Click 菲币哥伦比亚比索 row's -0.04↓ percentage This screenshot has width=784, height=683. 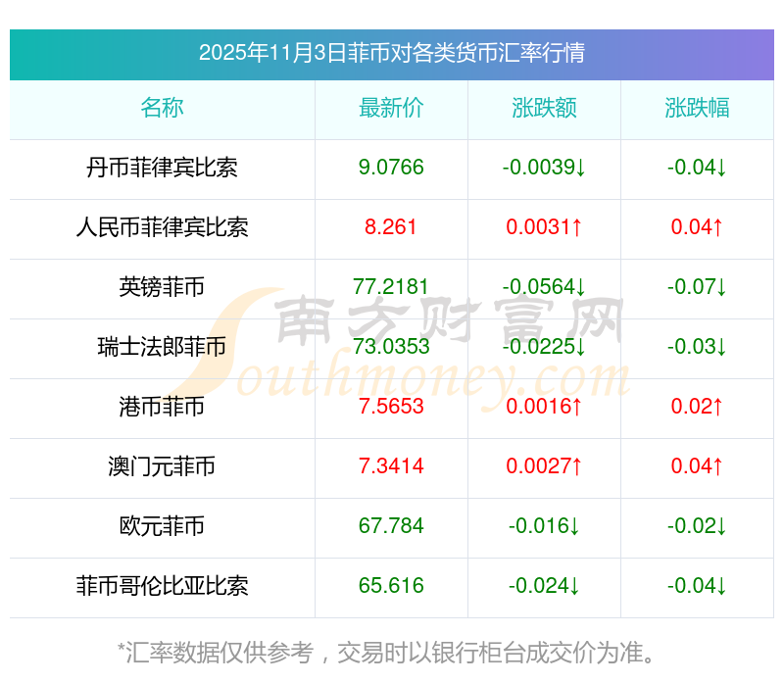tap(697, 586)
